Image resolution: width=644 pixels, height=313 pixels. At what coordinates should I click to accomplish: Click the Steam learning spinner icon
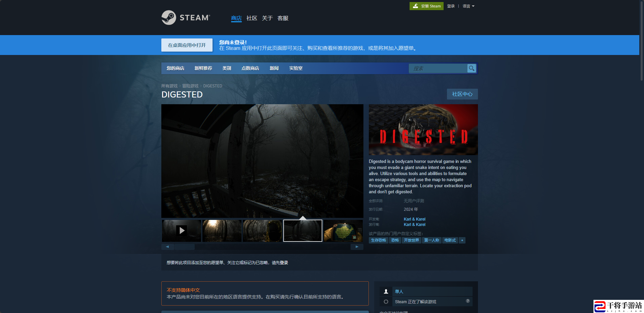click(386, 302)
